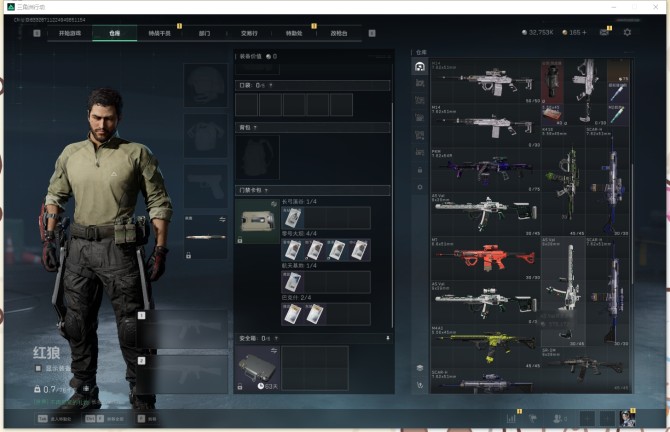This screenshot has height=432, width=670.
Task: Toggle the lock icon under knife slot
Action: coord(188,255)
